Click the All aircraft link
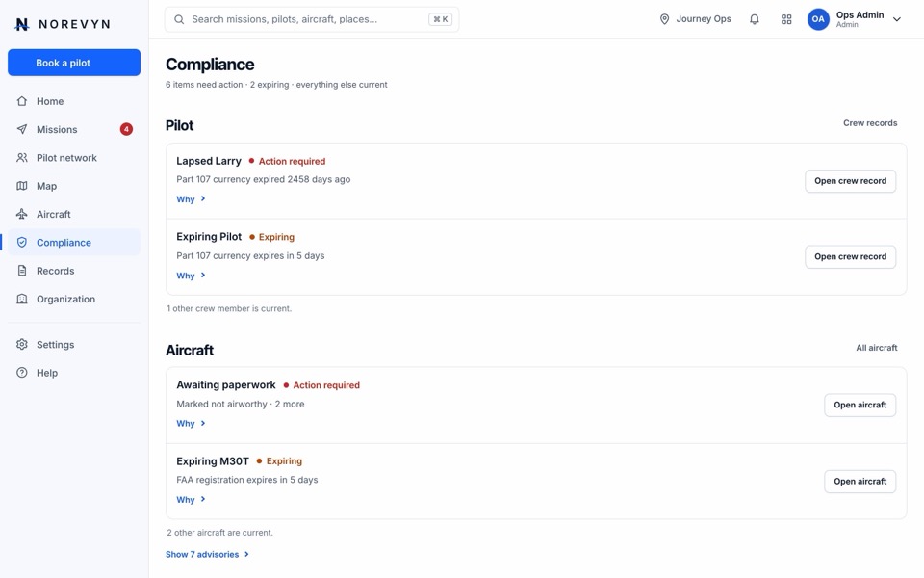The width and height of the screenshot is (924, 578). point(876,348)
